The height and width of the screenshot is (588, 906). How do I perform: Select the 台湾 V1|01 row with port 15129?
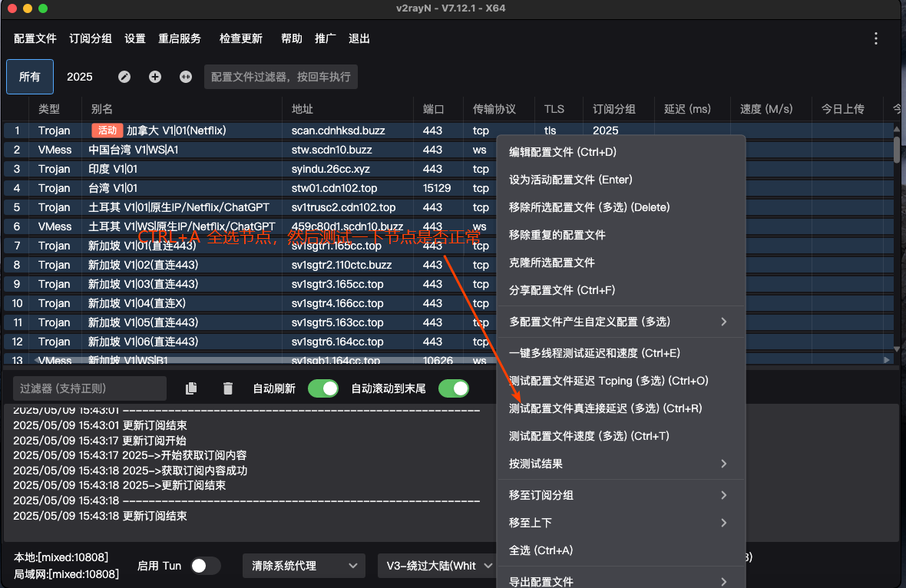250,188
